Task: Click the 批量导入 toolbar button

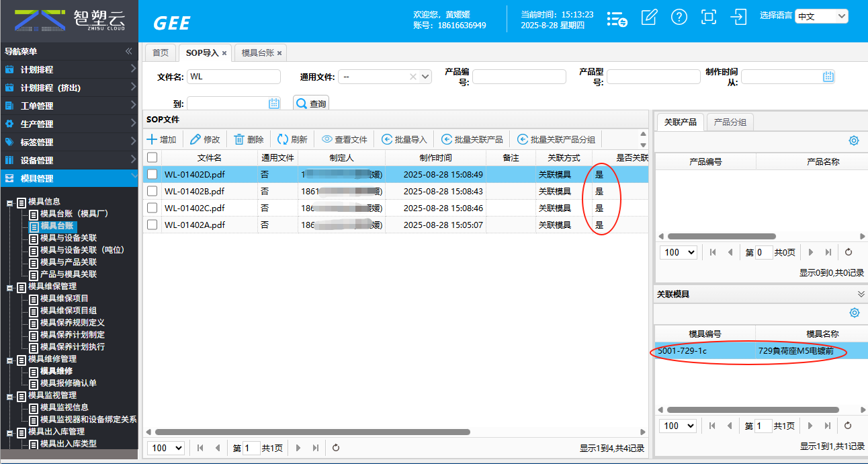Action: pos(404,139)
